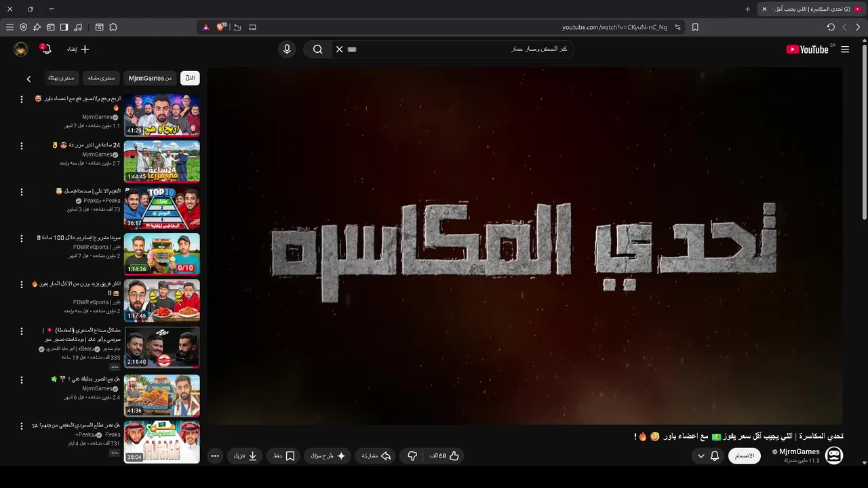Open the on-screen keyboard icon in search
This screenshot has height=488, width=868.
tap(352, 49)
